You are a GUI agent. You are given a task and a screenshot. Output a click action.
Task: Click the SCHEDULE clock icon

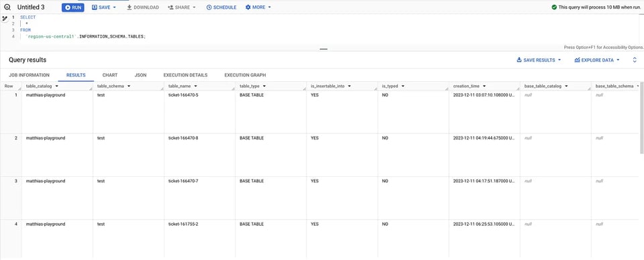209,7
